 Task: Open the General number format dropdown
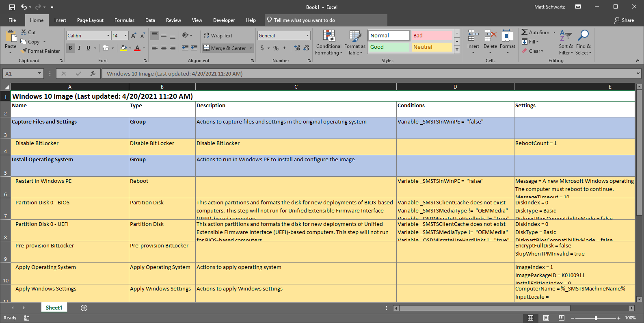click(308, 36)
